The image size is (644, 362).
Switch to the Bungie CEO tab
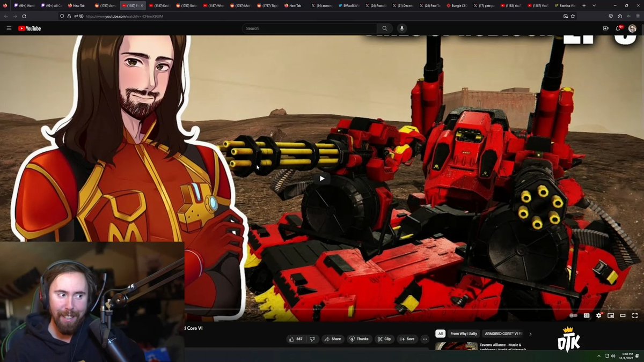point(458,5)
